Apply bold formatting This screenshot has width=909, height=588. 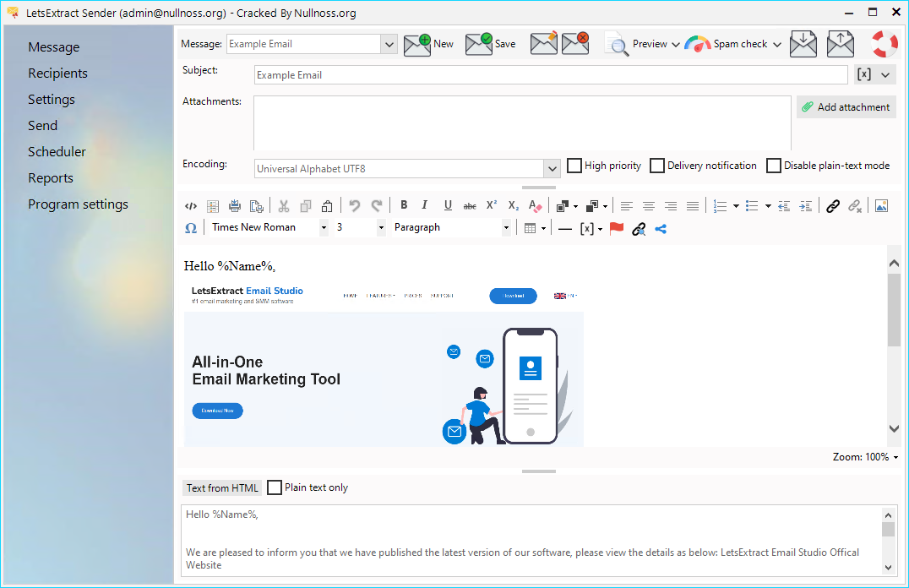coord(404,204)
